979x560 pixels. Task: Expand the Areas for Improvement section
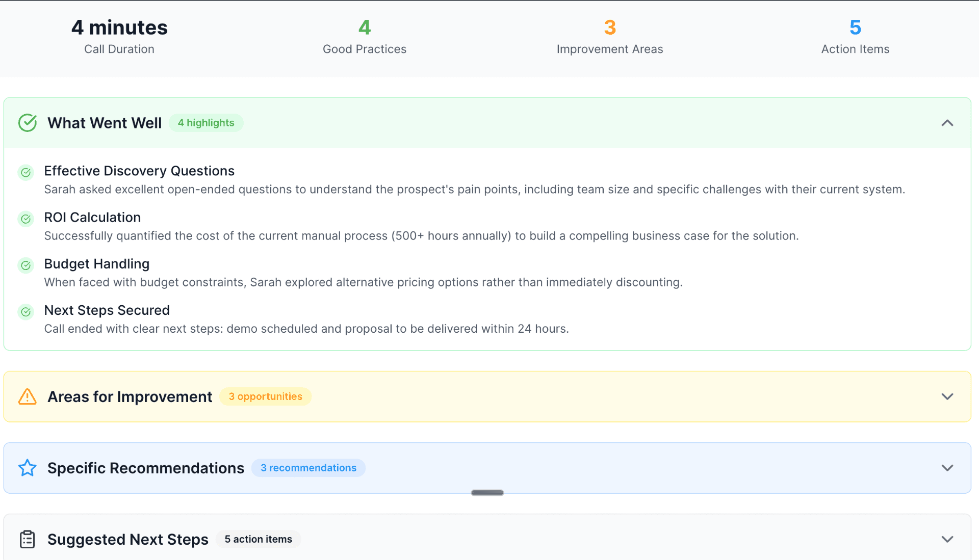(x=947, y=396)
